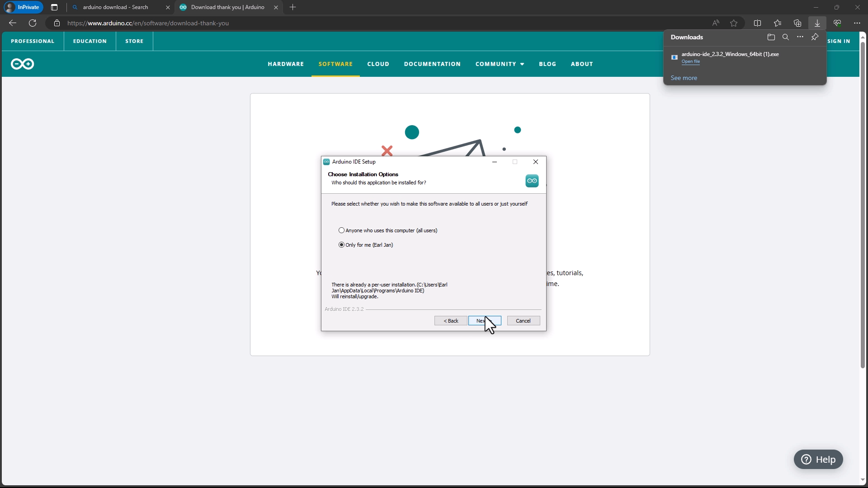Open Split screen icon
The image size is (868, 488).
(758, 23)
